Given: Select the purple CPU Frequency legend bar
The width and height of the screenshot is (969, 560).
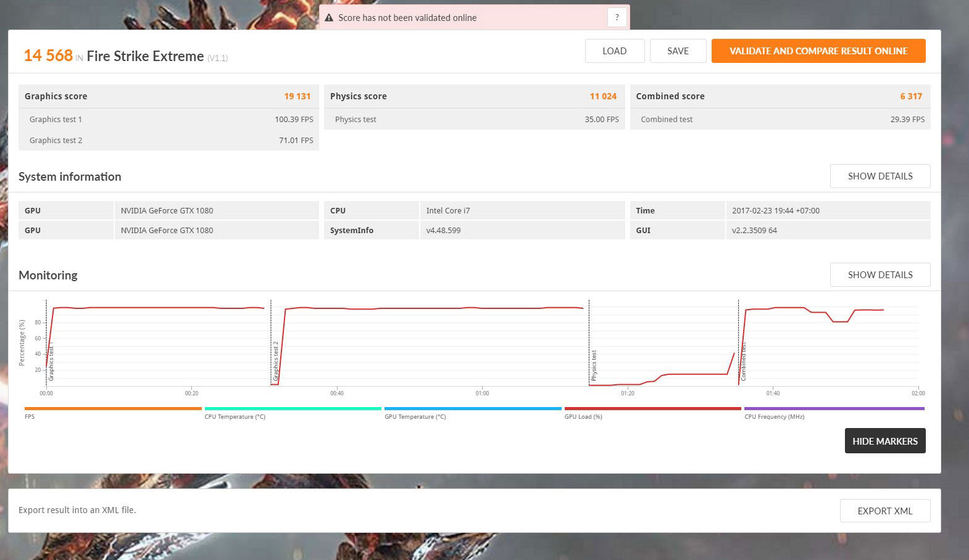Looking at the screenshot, I should pos(834,409).
